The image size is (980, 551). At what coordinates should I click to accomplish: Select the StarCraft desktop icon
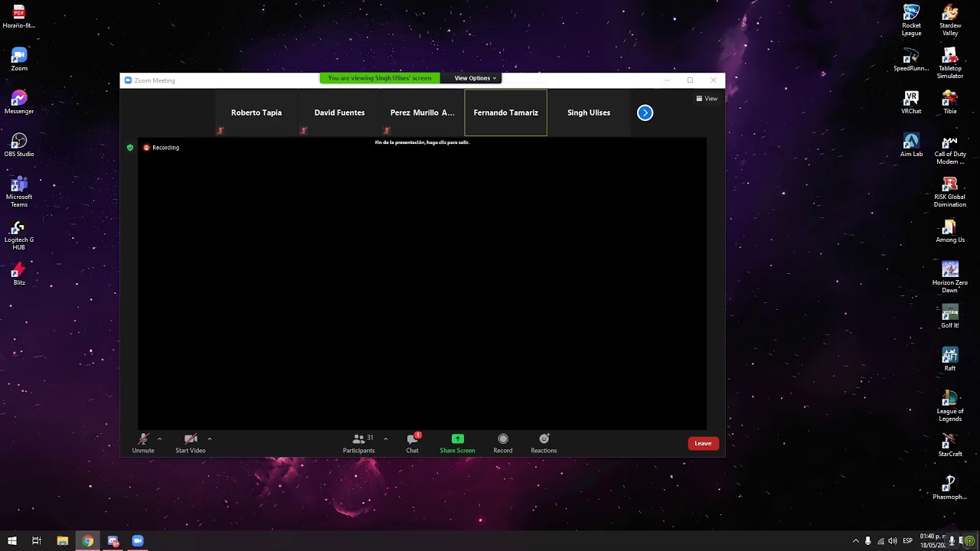[950, 445]
